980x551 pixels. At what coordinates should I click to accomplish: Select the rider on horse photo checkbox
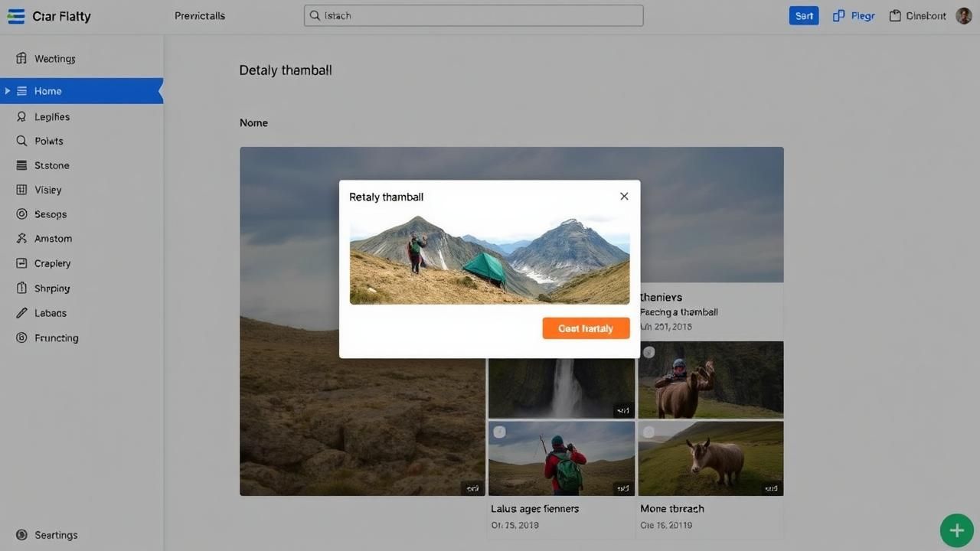[649, 353]
